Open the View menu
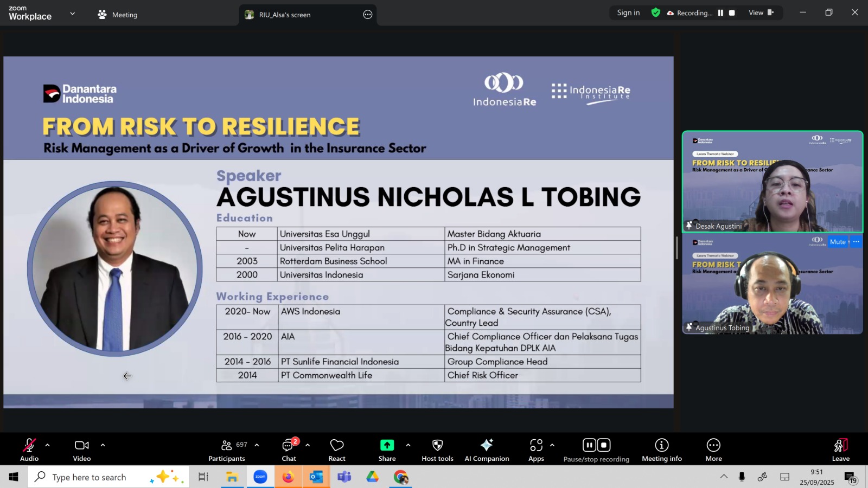868x488 pixels. 761,12
